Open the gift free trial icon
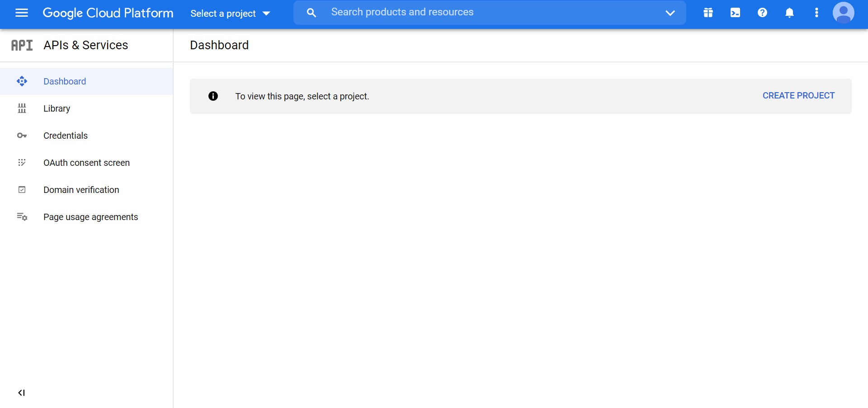The height and width of the screenshot is (408, 868). 708,13
